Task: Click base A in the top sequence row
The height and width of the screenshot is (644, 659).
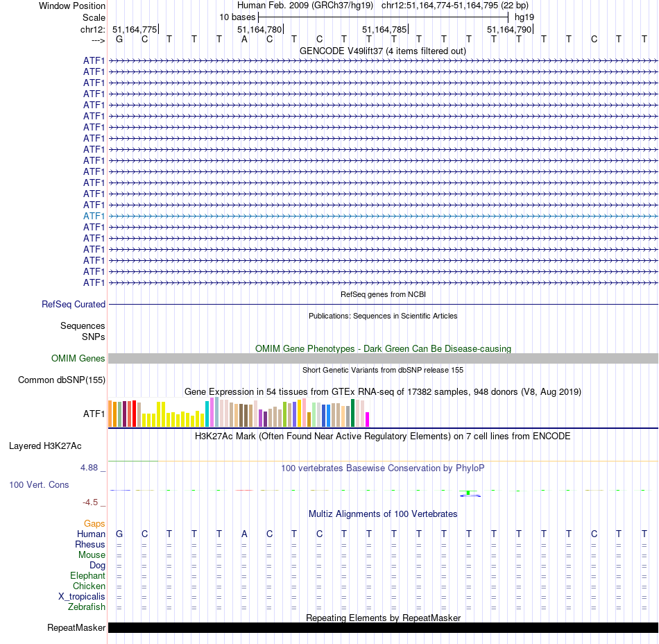Action: pyautogui.click(x=244, y=40)
